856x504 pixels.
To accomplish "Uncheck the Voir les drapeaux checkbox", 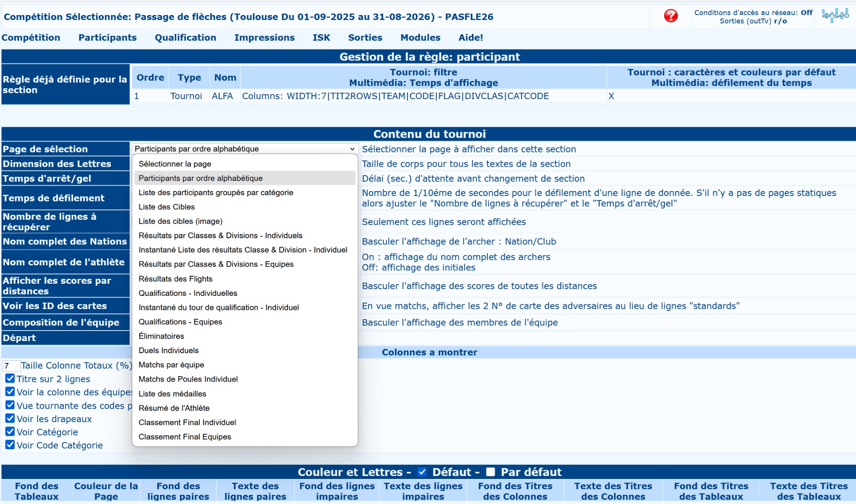I will pyautogui.click(x=10, y=418).
